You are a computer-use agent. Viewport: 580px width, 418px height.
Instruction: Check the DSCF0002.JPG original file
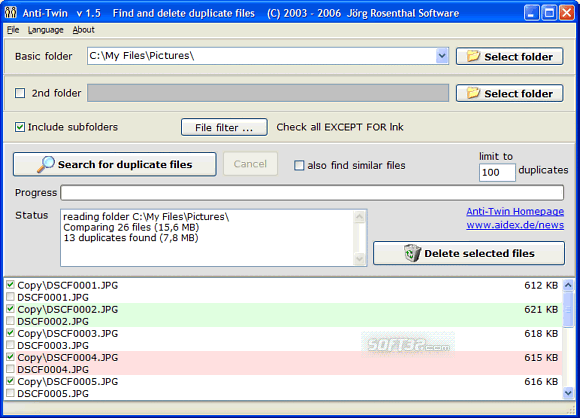[x=10, y=321]
